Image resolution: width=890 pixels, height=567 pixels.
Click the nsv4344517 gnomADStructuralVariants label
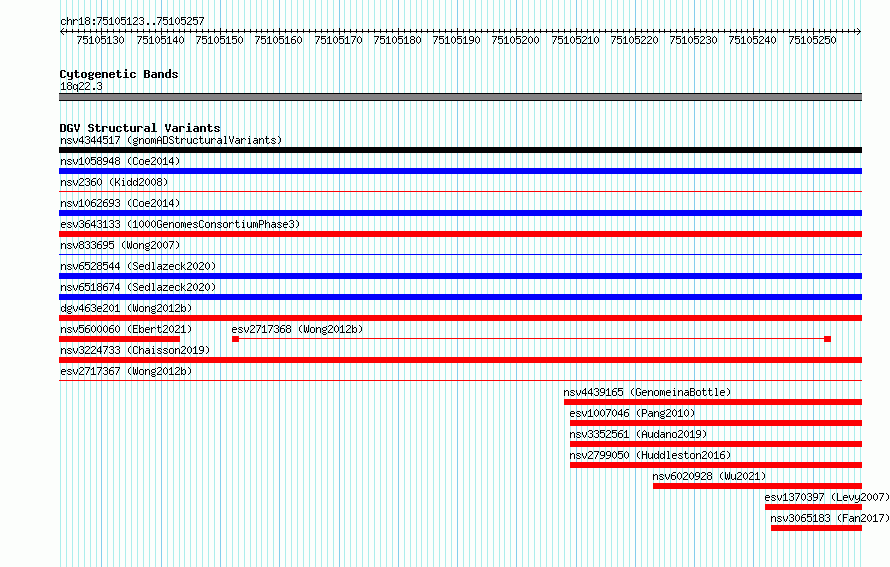click(x=171, y=140)
